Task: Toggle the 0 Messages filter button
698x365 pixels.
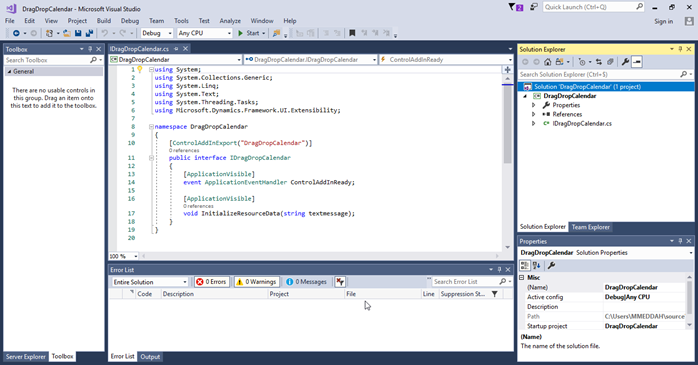Action: [x=307, y=282]
